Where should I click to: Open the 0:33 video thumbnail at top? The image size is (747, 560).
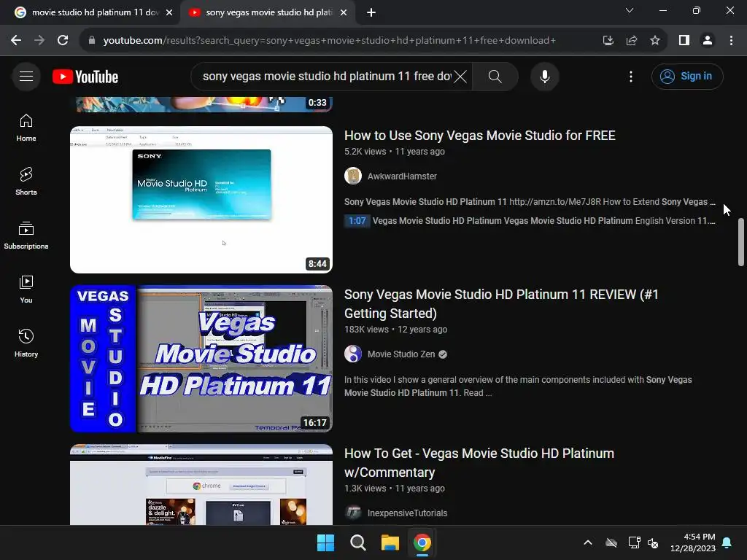[204, 104]
